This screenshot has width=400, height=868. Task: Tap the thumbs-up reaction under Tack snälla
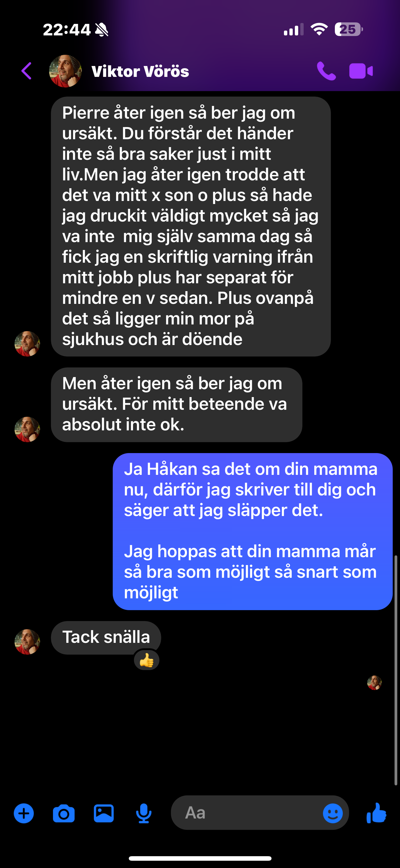click(x=146, y=660)
